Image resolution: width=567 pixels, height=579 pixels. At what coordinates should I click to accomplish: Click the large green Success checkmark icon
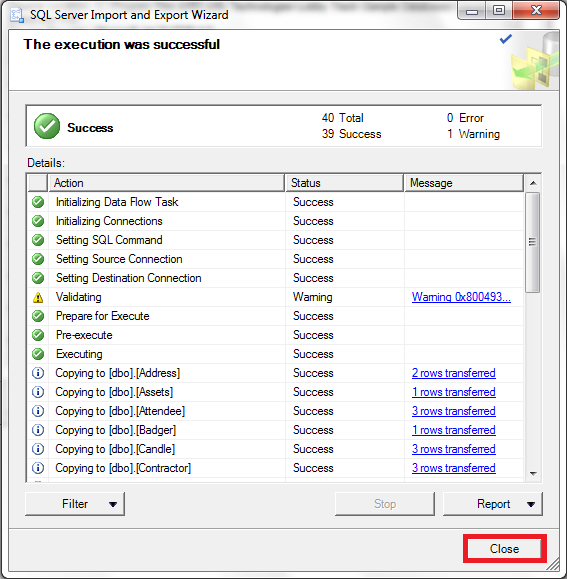(47, 126)
